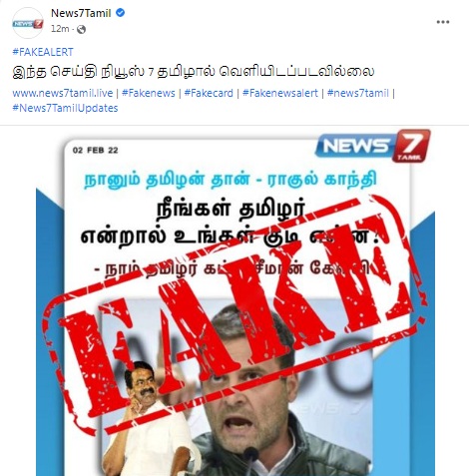Click the 12m post timestamp
Screen dimensions: 469x476
[x=60, y=29]
